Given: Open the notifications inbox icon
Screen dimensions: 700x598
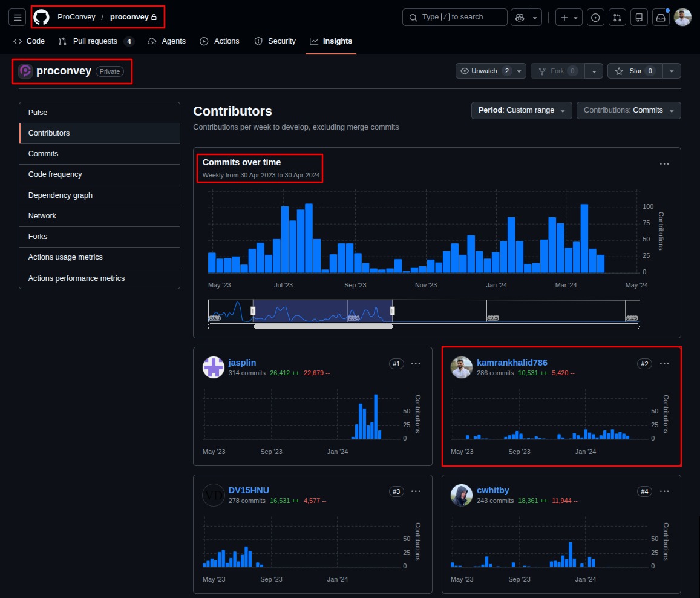Looking at the screenshot, I should pyautogui.click(x=661, y=18).
